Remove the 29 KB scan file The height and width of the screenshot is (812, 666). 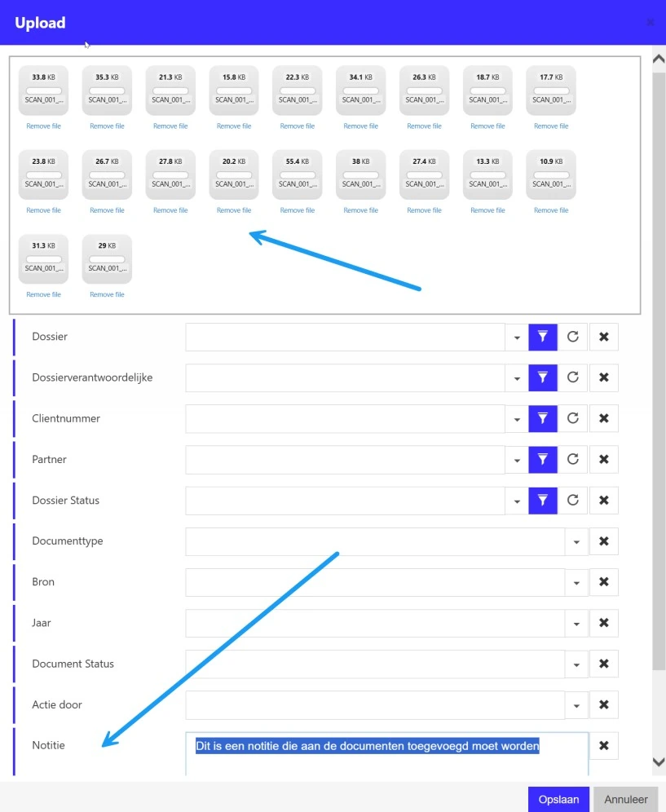point(108,294)
